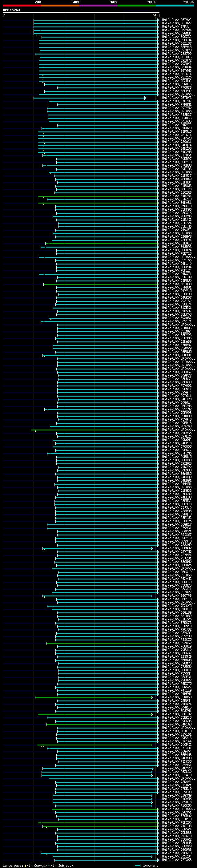Select label UniRef100_B6TC14

pos(176,74)
